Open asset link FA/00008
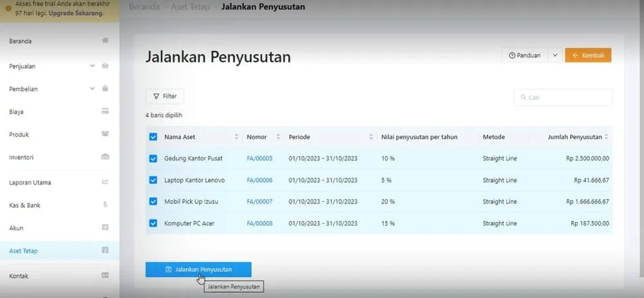The image size is (644, 298). pyautogui.click(x=260, y=223)
